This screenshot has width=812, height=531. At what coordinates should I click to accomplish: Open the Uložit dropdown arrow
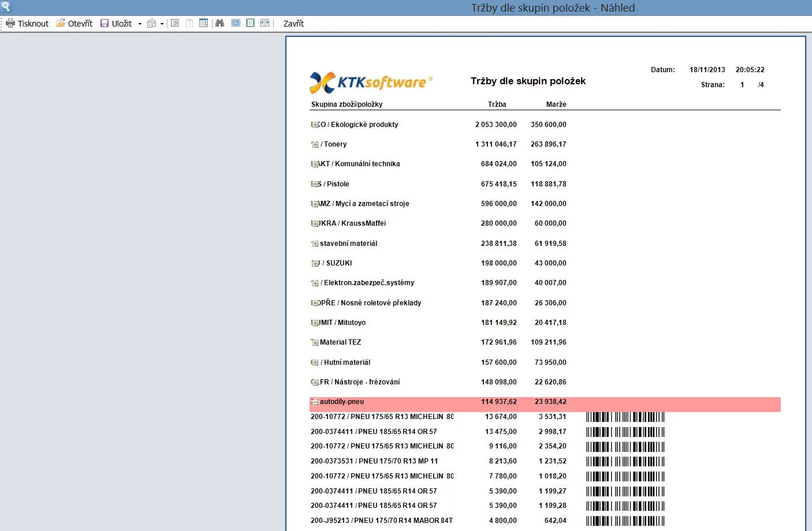(140, 24)
